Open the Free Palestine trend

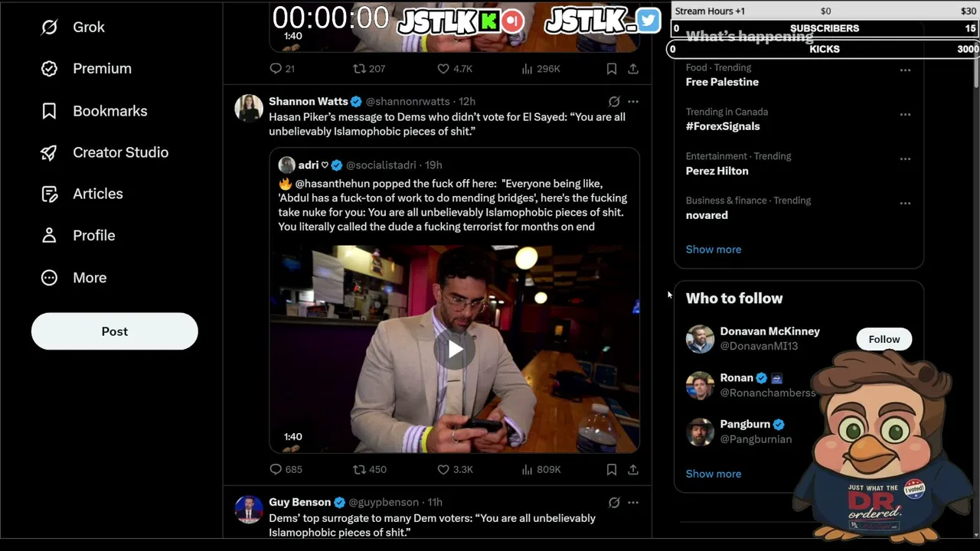pos(722,82)
